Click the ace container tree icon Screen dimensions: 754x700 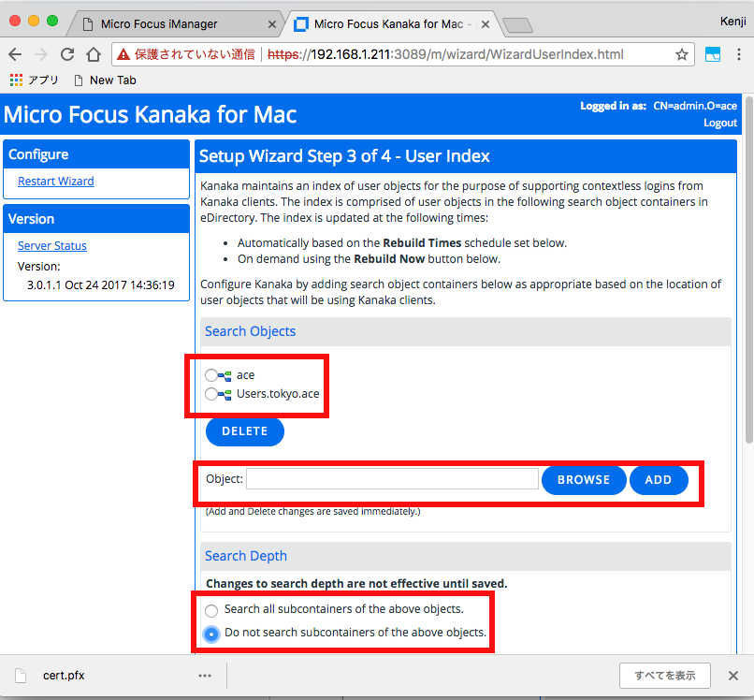(x=225, y=376)
